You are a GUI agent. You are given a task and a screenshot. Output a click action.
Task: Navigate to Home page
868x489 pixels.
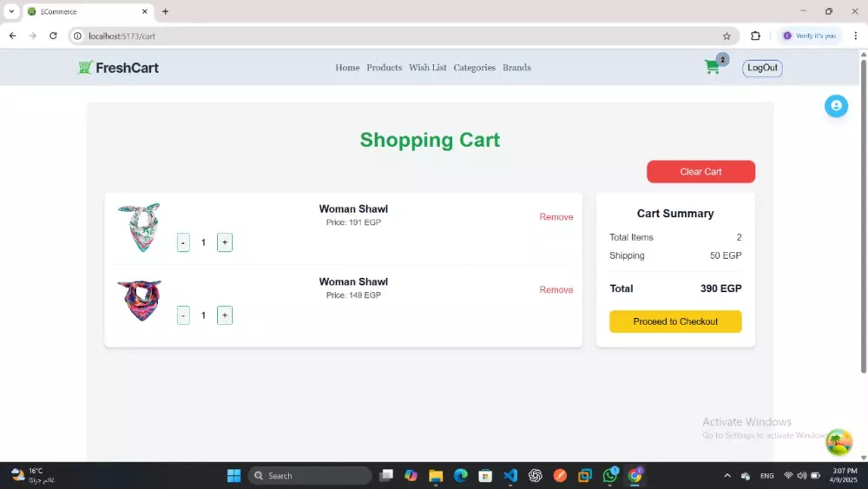point(347,68)
